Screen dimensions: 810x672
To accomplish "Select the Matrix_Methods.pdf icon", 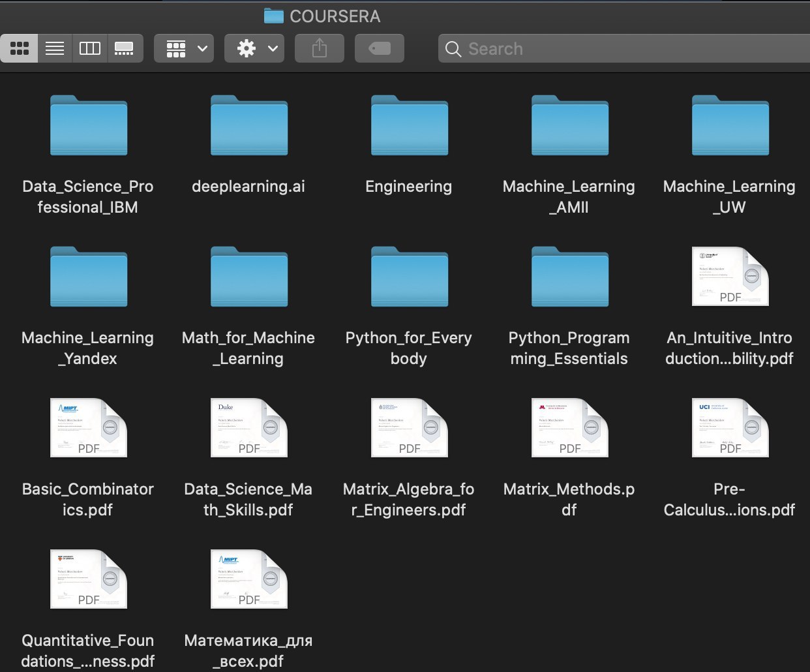I will click(x=570, y=427).
